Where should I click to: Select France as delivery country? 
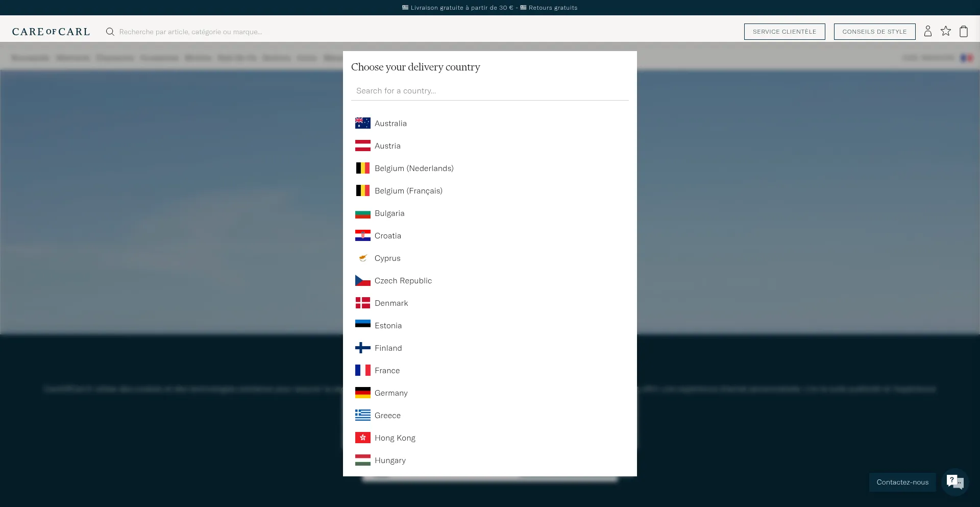(x=387, y=370)
